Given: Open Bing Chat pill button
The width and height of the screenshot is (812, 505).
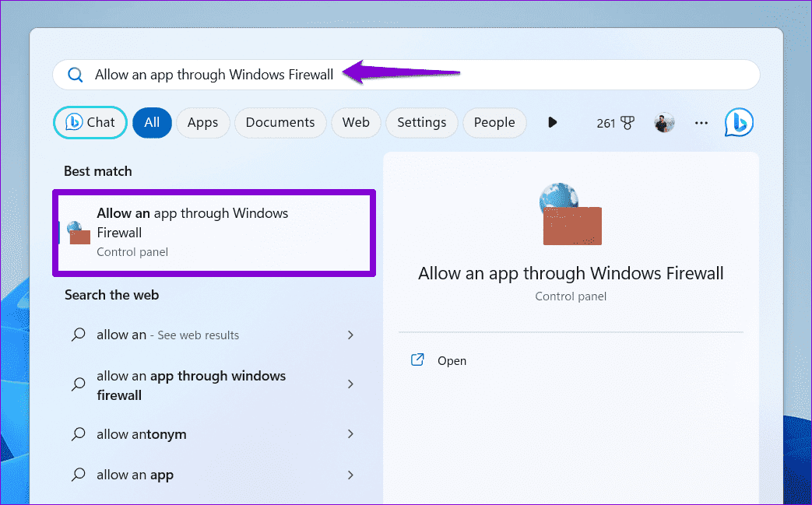Looking at the screenshot, I should tap(90, 123).
